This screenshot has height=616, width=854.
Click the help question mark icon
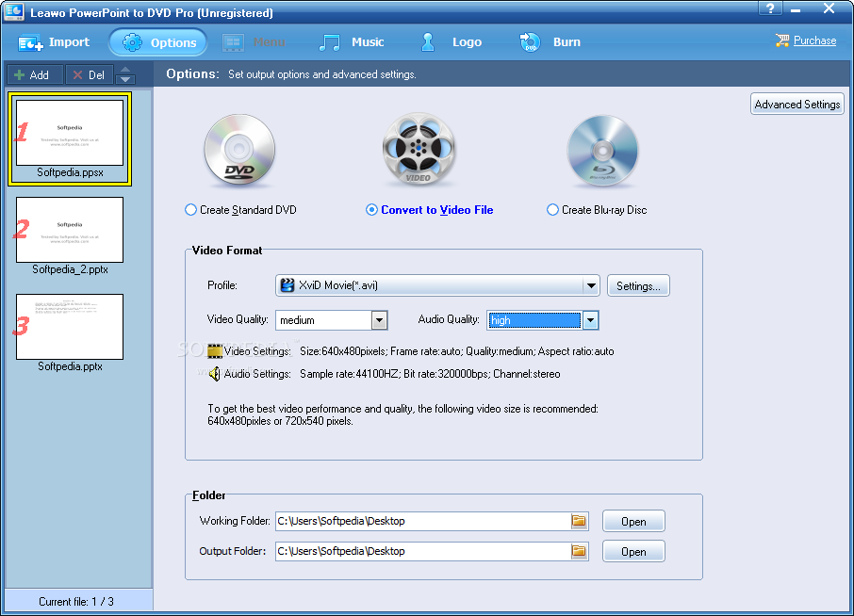coord(770,8)
